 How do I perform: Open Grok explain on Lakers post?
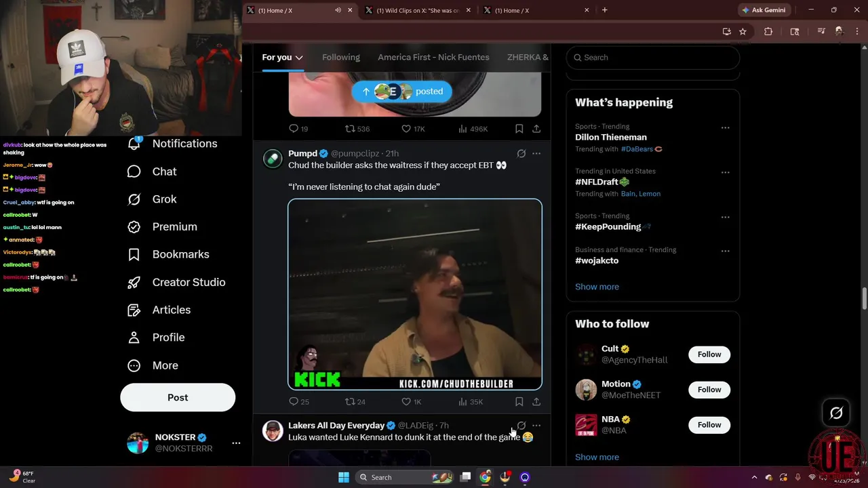click(x=521, y=426)
